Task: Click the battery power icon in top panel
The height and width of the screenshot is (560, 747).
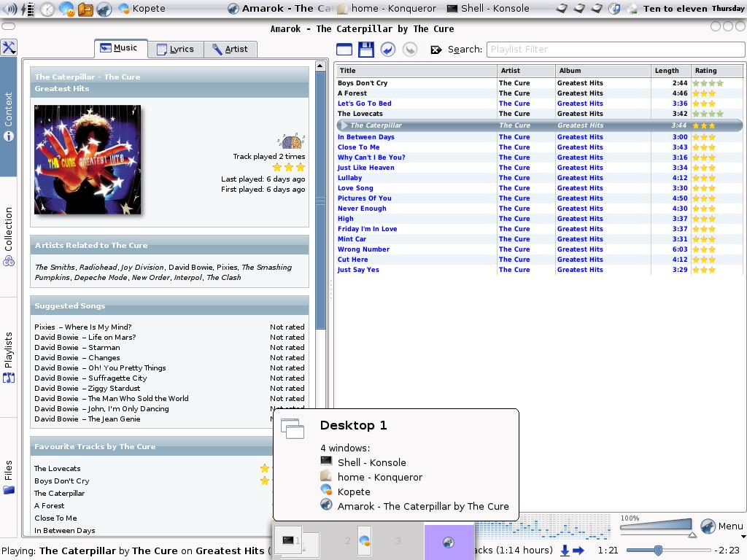Action: pos(28,9)
